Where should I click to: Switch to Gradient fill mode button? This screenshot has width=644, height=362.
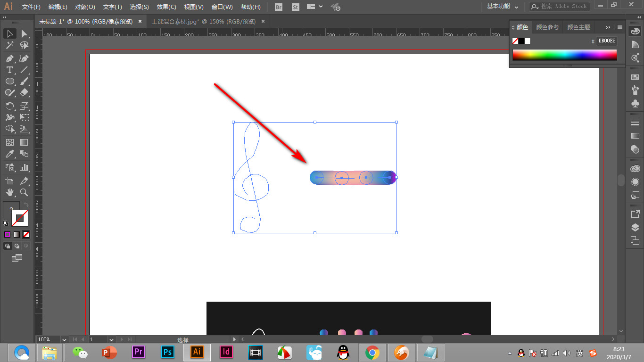click(x=17, y=234)
